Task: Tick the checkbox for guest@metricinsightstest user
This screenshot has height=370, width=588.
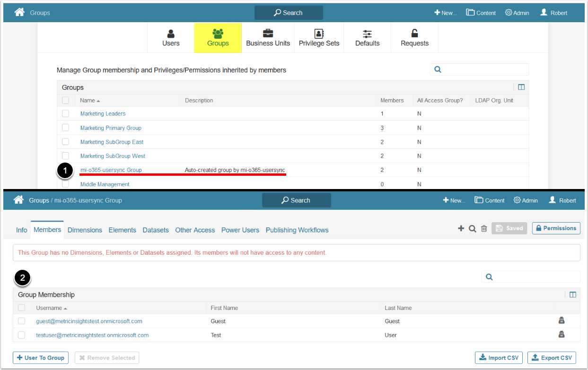Action: [x=21, y=321]
